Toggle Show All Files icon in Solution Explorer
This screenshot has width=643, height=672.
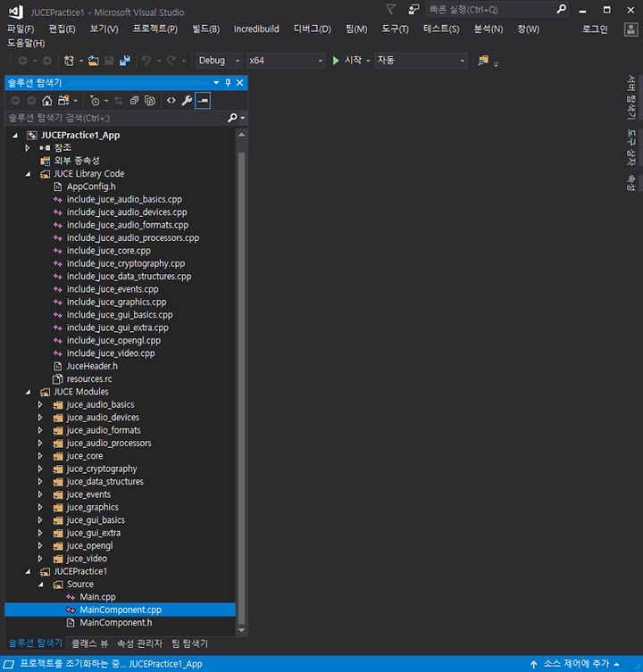pyautogui.click(x=150, y=101)
